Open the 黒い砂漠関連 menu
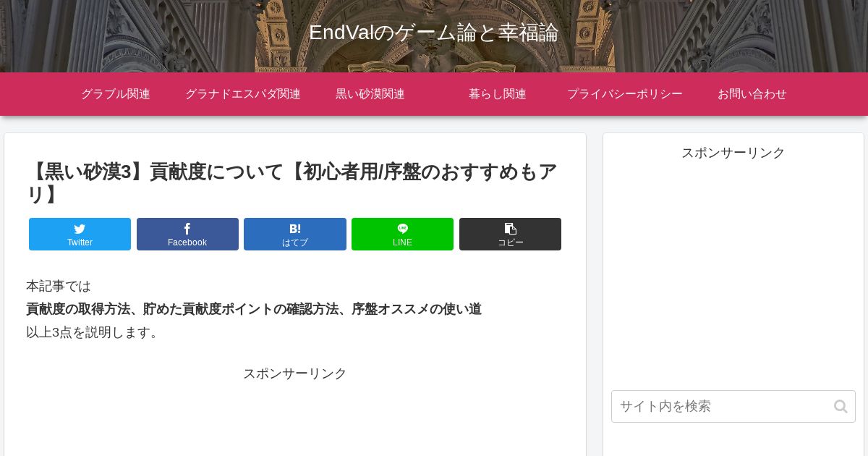Viewport: 868px width, 456px height. (370, 94)
